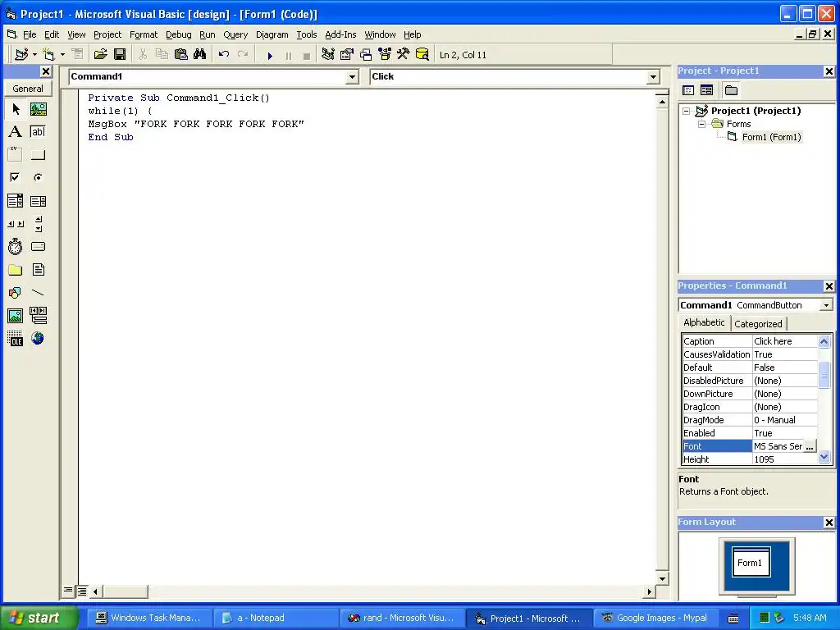Save the project with floppy icon
Viewport: 840px width, 630px height.
pos(120,55)
